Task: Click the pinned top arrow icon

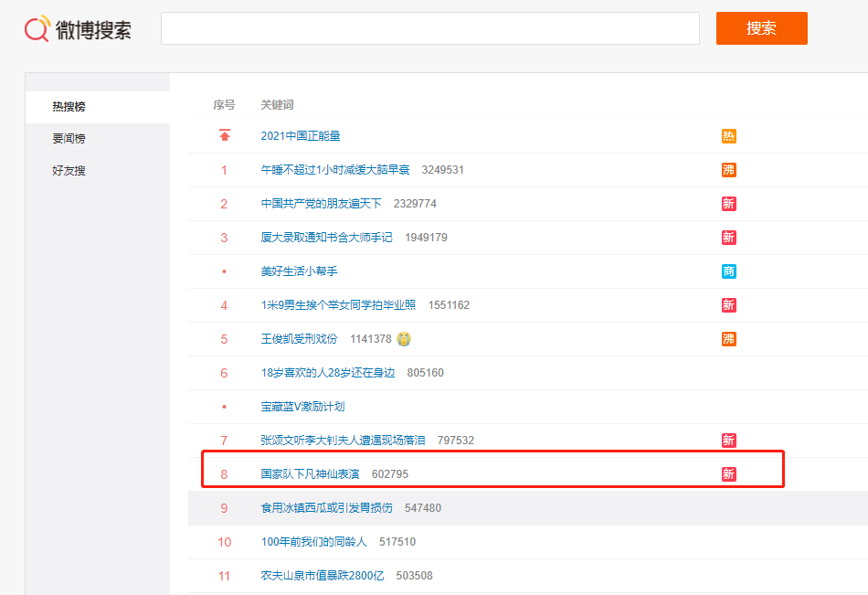Action: (224, 135)
